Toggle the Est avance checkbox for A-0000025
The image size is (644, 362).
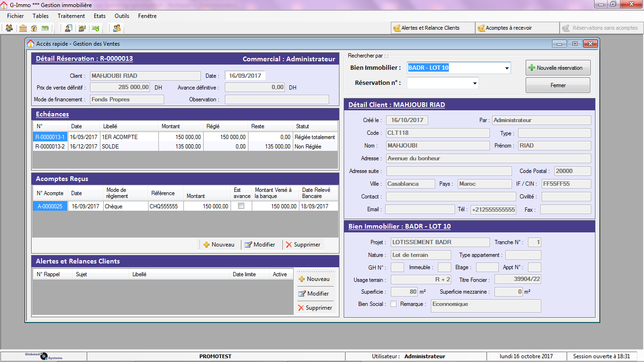(x=241, y=206)
